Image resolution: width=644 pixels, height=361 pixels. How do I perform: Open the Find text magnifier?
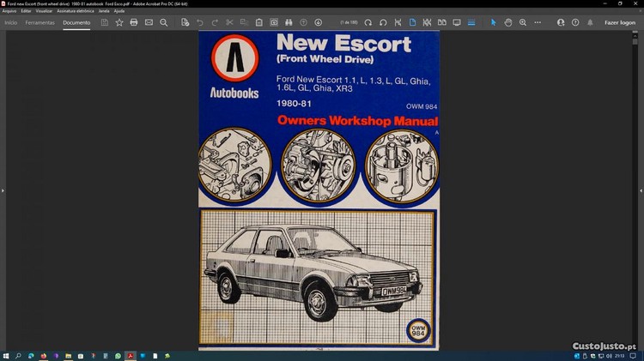164,22
